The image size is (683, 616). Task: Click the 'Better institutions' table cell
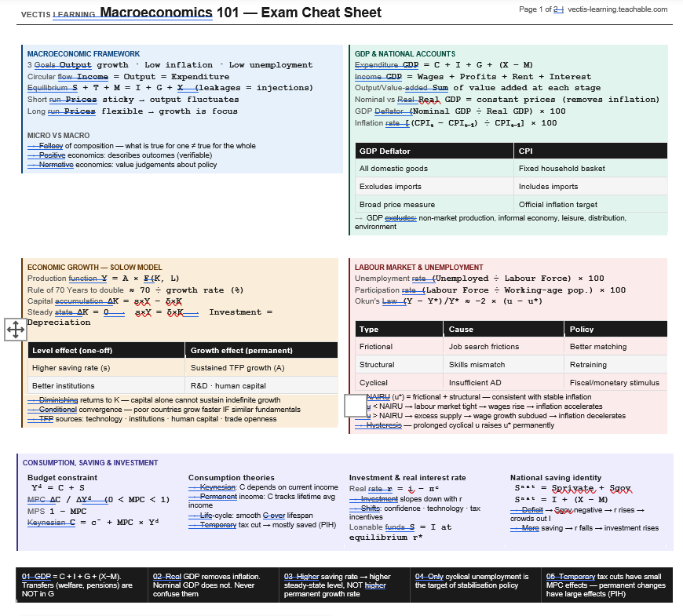(106, 386)
